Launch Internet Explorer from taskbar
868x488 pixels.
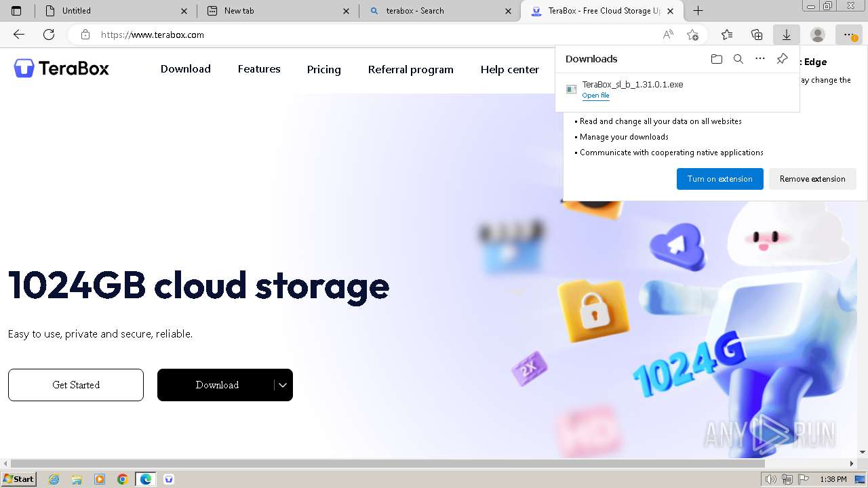tap(54, 479)
